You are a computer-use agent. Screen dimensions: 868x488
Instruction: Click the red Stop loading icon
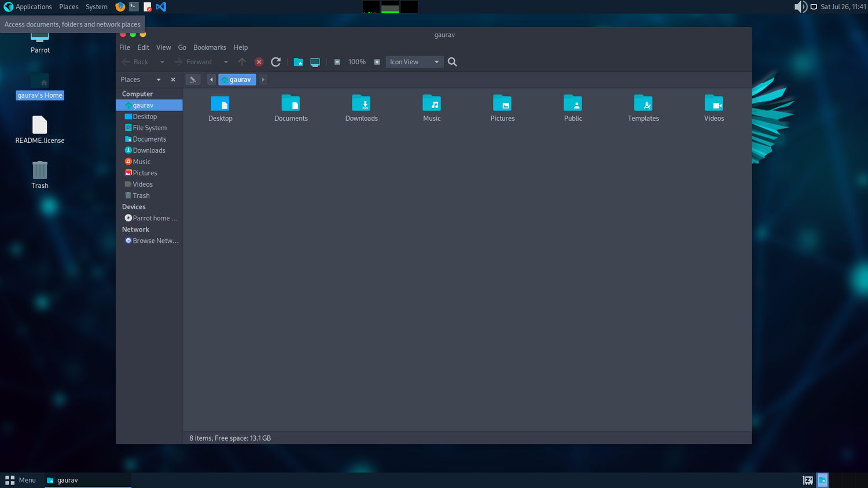tap(259, 62)
